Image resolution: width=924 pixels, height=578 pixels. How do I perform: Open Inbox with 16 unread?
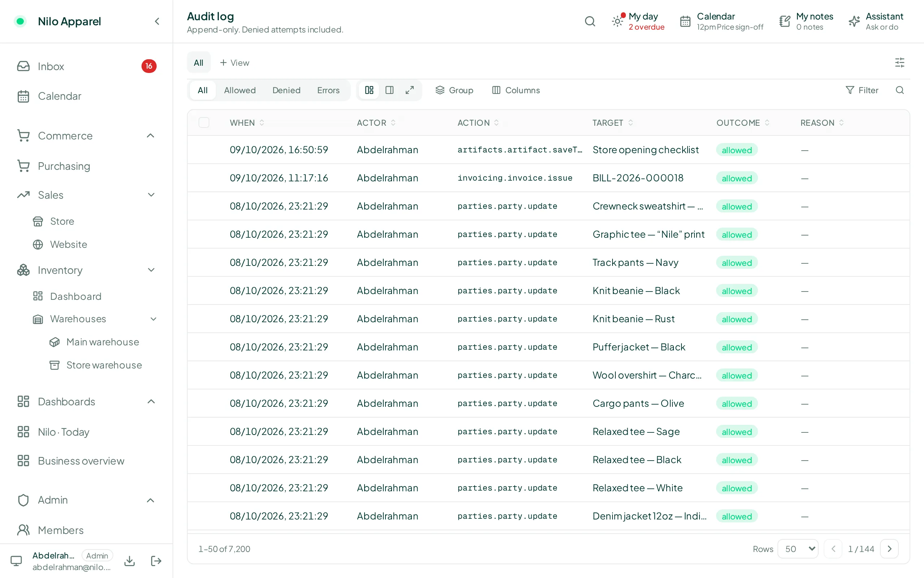tap(86, 66)
